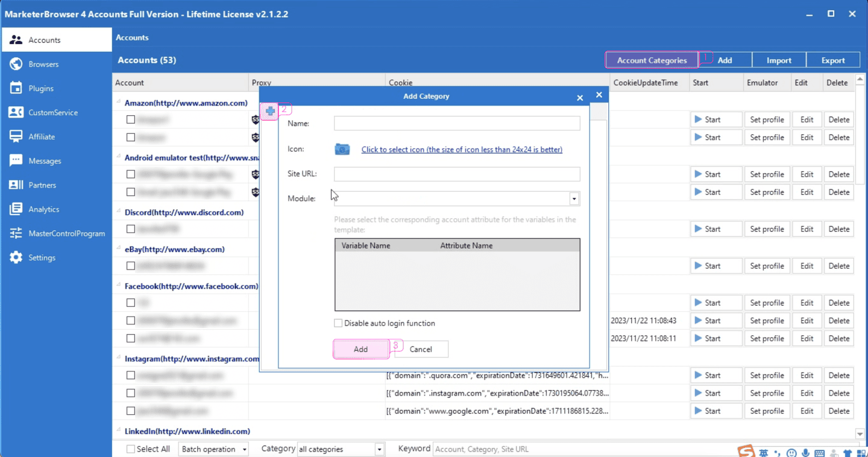Sort by the Account column header

[x=181, y=83]
